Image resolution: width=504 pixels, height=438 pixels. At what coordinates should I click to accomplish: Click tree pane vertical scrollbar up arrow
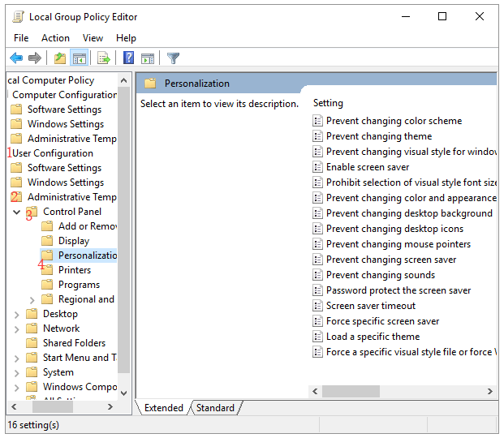tap(123, 80)
